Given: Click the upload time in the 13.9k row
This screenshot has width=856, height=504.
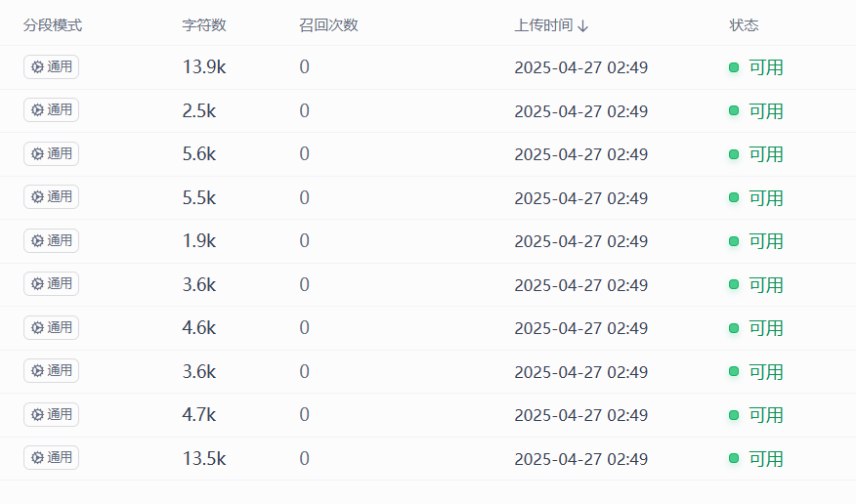Looking at the screenshot, I should (580, 67).
